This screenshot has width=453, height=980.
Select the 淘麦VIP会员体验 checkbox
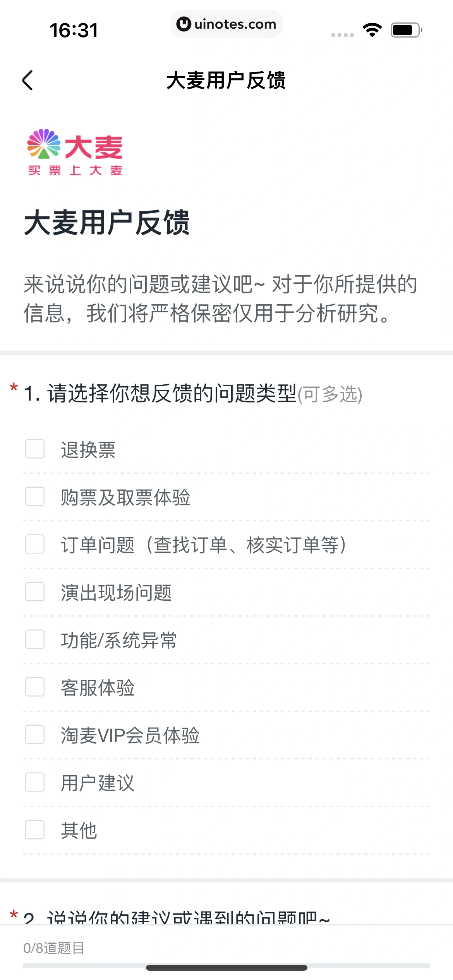(x=35, y=735)
